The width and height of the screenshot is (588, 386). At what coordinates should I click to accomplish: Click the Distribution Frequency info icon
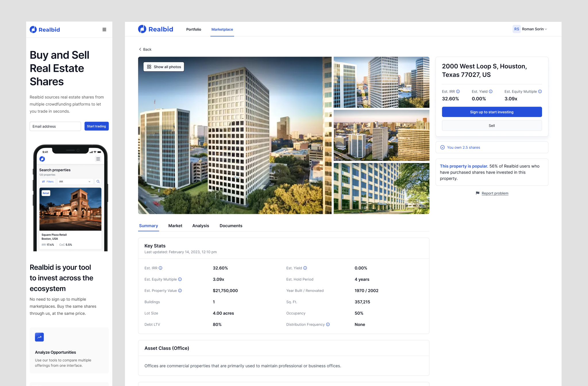click(x=328, y=324)
